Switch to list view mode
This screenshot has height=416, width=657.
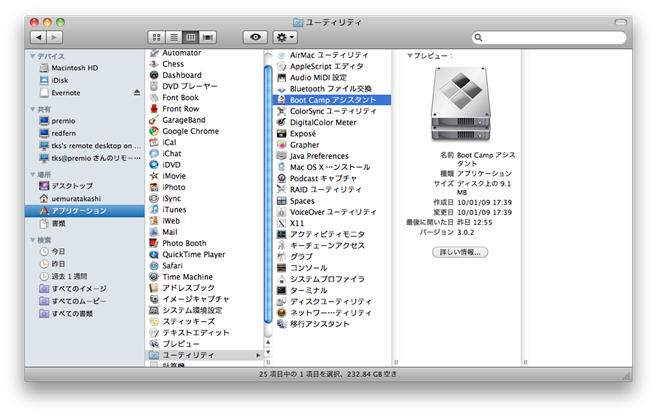click(x=173, y=37)
